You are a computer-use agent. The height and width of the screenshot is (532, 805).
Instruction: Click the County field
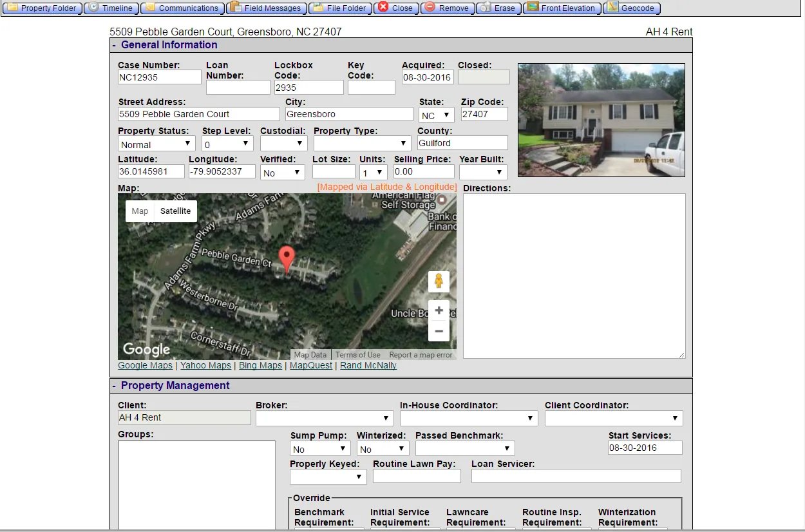tap(462, 143)
